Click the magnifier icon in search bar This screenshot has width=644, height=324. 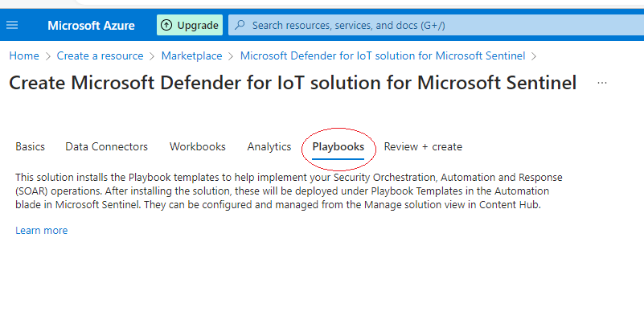pyautogui.click(x=239, y=25)
